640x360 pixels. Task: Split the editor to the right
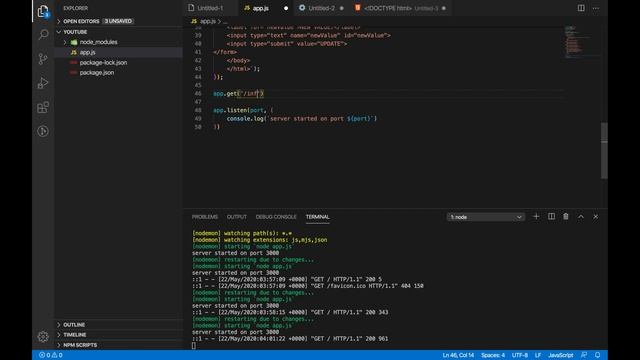(x=581, y=8)
